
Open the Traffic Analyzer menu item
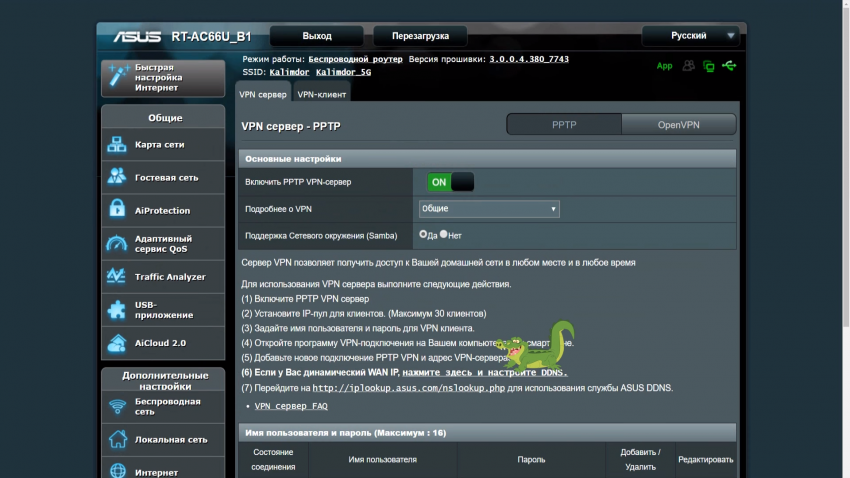[x=163, y=276]
